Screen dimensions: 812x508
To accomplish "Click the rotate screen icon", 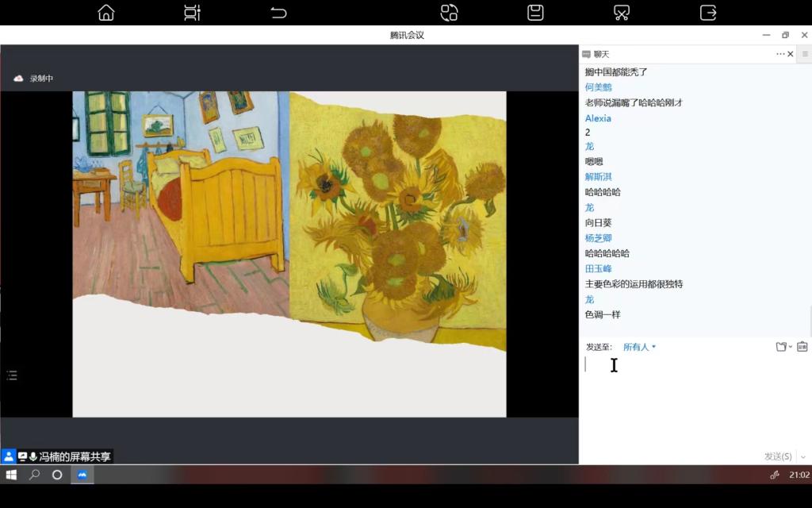I will (450, 13).
